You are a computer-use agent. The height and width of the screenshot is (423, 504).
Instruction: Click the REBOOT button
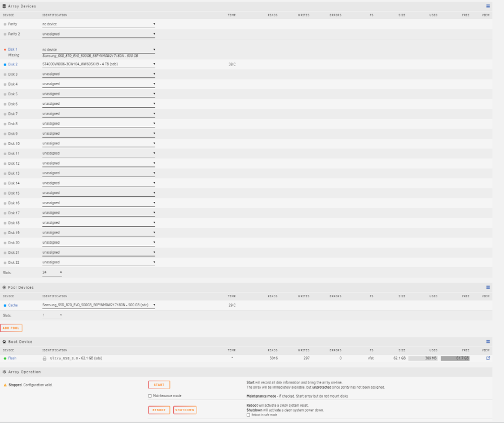[159, 410]
